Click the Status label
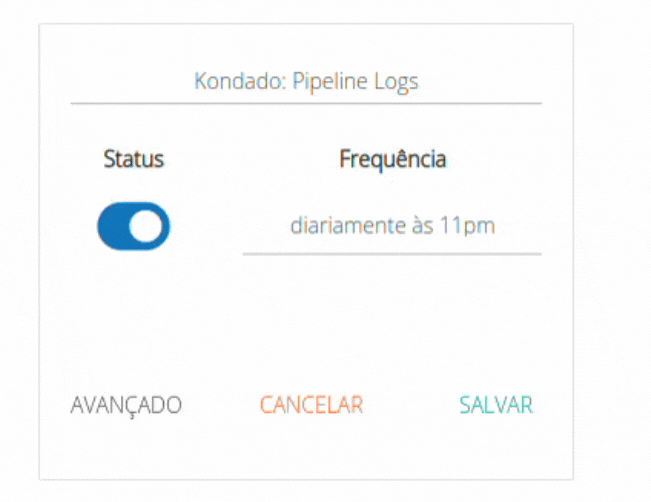Screen dimensions: 651x502 133,159
